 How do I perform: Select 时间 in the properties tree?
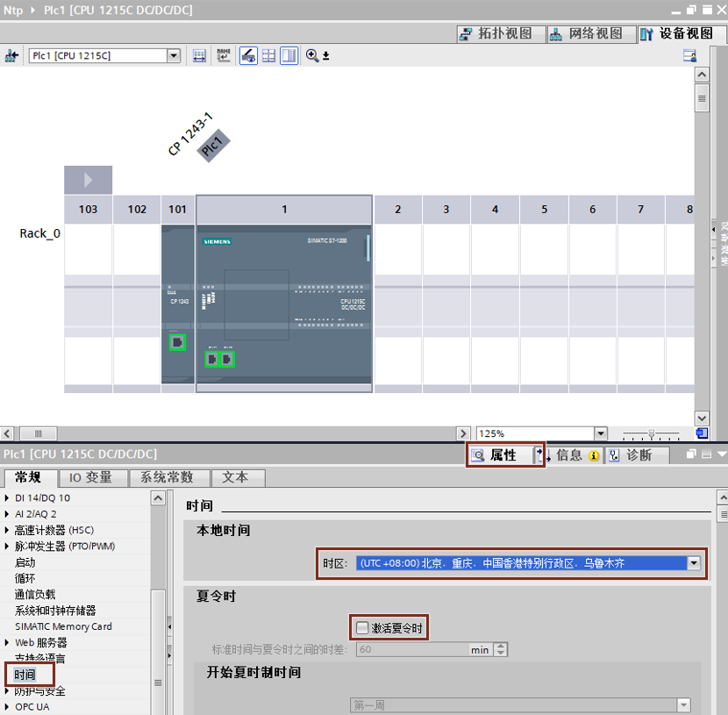(25, 675)
